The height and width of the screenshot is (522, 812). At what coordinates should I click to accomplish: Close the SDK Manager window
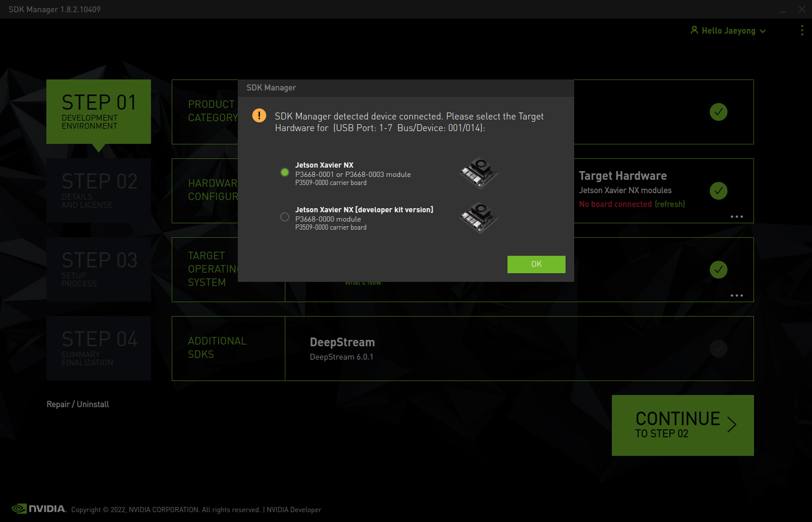pos(802,9)
